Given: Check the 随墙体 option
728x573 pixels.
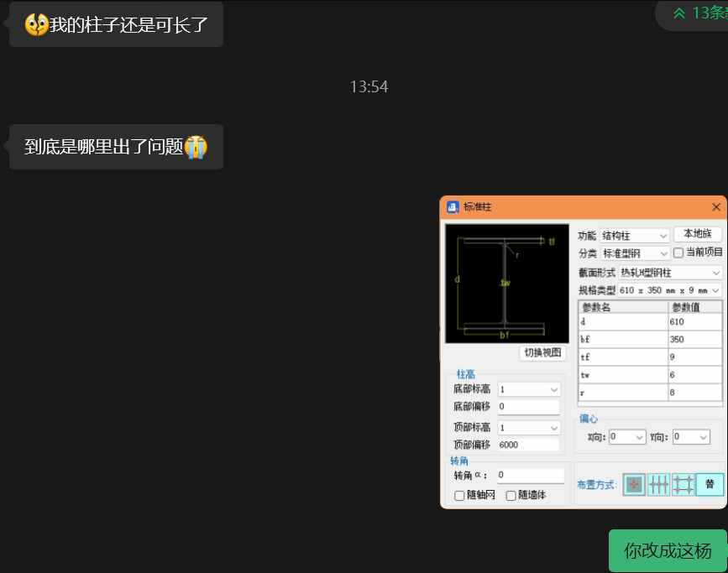Looking at the screenshot, I should tap(511, 496).
